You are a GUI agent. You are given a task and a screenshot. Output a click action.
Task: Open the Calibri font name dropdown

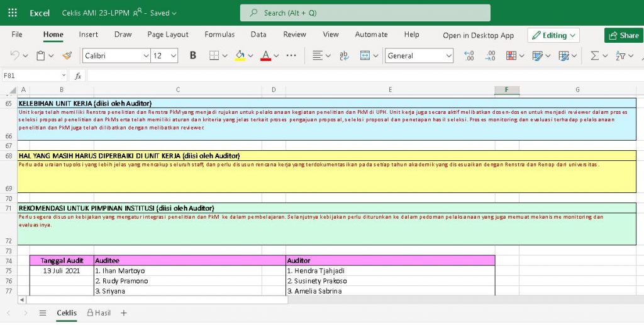116,56
